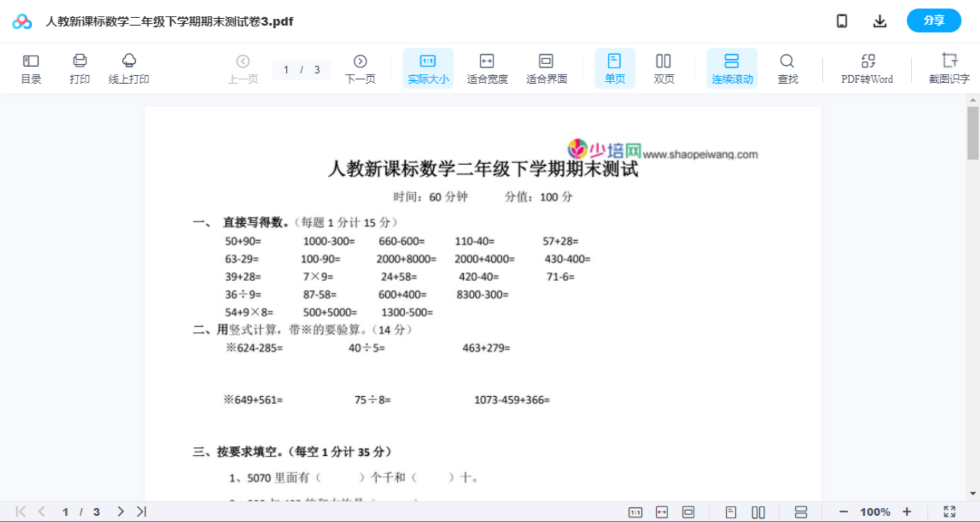980x522 pixels.
Task: Switch to 实际大小 actual size view
Action: pyautogui.click(x=428, y=68)
